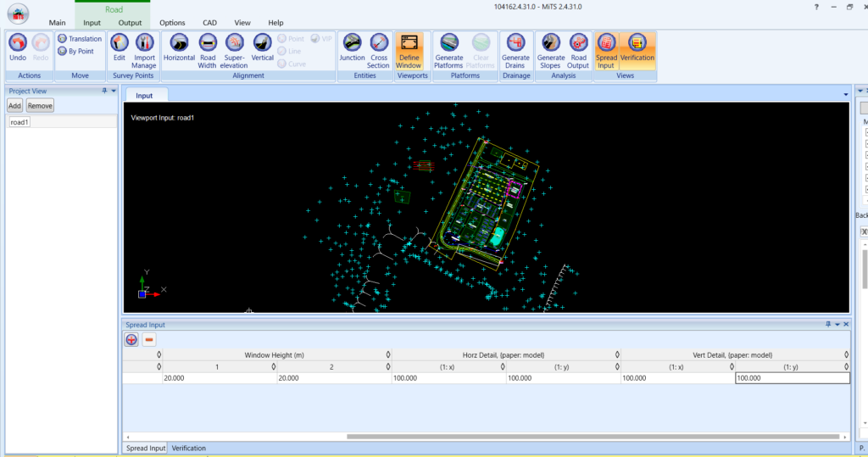Click the Cross Section tool
This screenshot has width=868, height=457.
point(379,51)
